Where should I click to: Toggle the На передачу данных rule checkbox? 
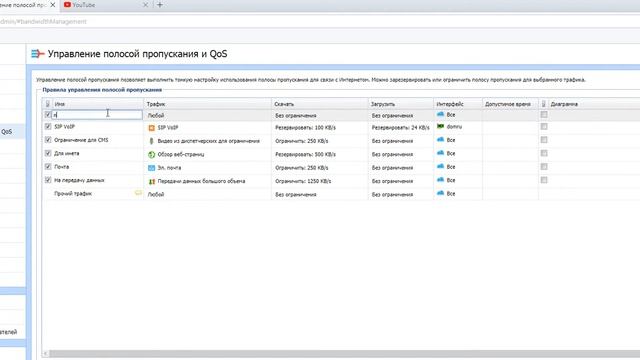coord(48,180)
